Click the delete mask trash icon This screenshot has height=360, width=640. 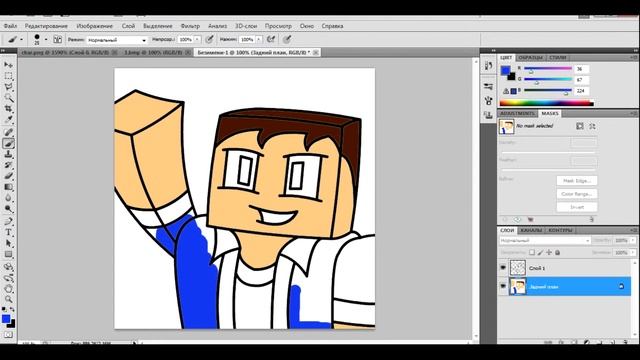pyautogui.click(x=592, y=220)
